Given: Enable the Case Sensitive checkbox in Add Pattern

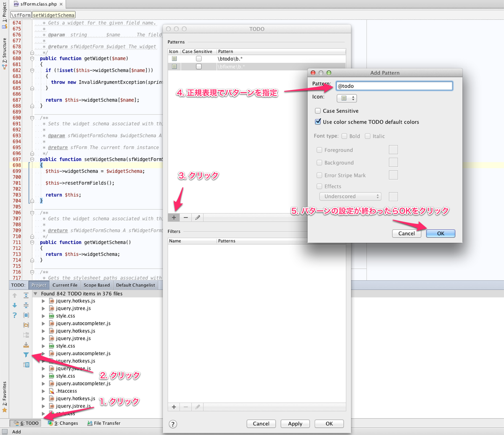Looking at the screenshot, I should 318,111.
